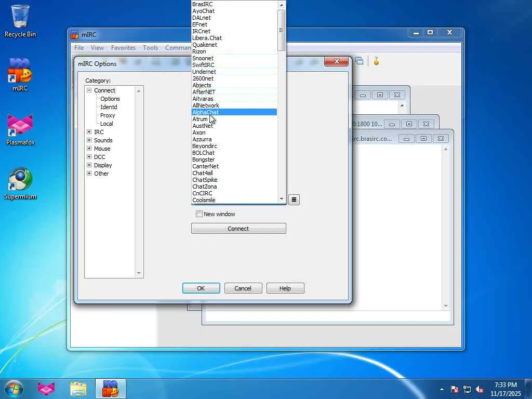Choose BrasIRC from the network list

[x=234, y=4]
